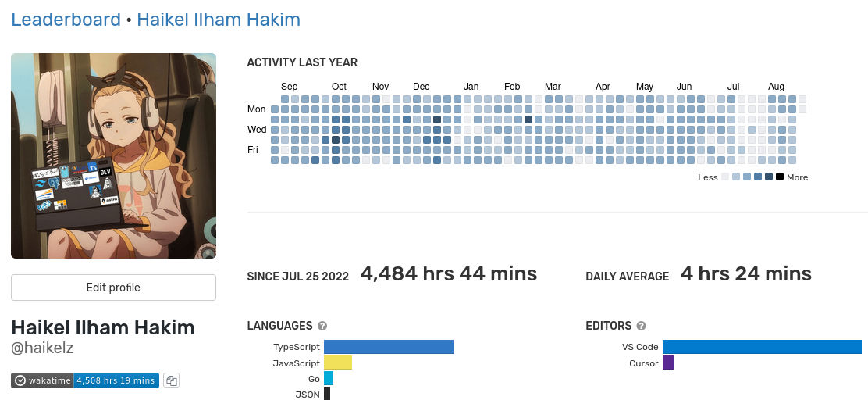The image size is (868, 400).
Task: Click the JSON language bar
Action: coord(326,393)
